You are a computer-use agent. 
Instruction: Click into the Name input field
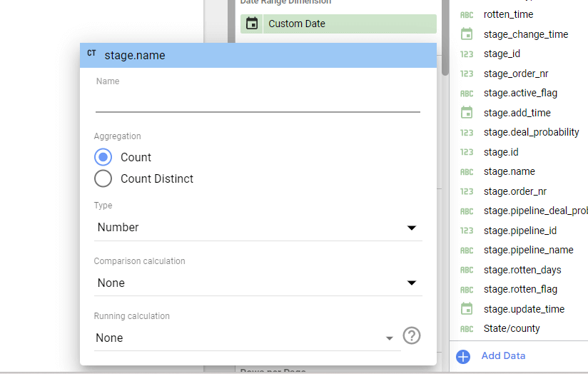tap(258, 101)
